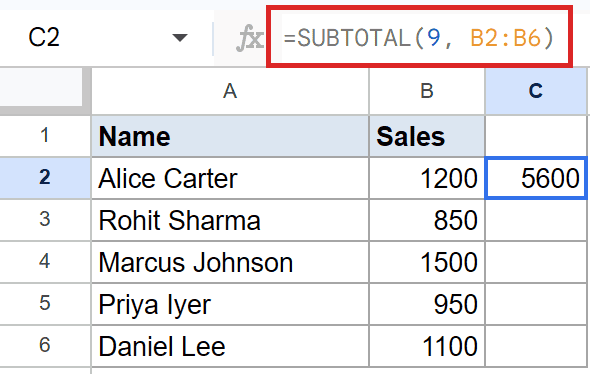The height and width of the screenshot is (374, 590).
Task: Click the Sales header cell
Action: pyautogui.click(x=427, y=136)
